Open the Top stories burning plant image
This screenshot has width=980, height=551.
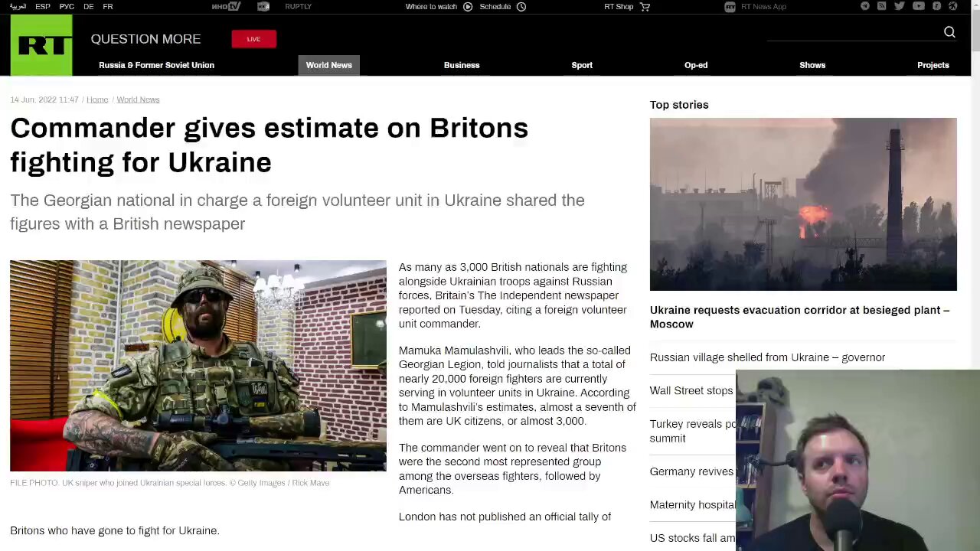803,204
